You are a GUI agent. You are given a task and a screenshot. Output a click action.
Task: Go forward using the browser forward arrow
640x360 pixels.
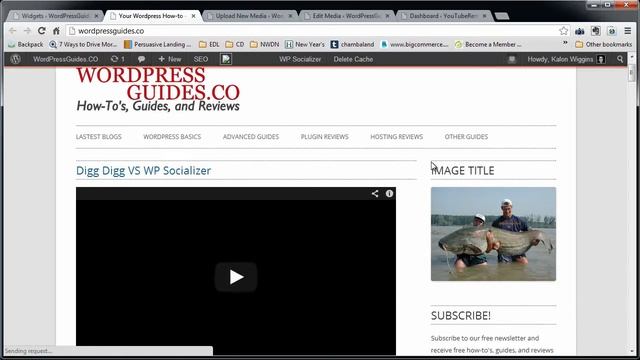click(27, 31)
